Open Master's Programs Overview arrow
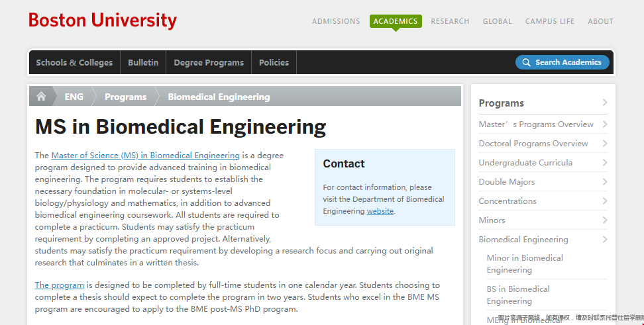Viewport: 644px width, 325px height. tap(604, 124)
